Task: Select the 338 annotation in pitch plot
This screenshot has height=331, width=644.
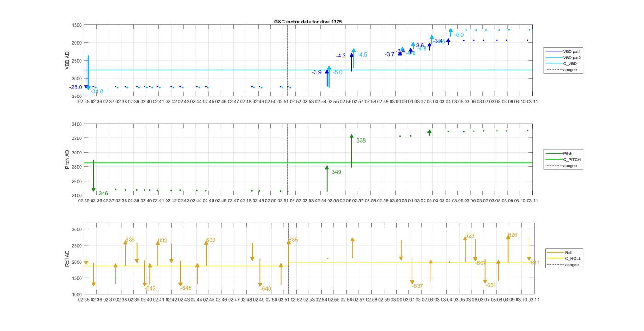Action: pos(361,141)
